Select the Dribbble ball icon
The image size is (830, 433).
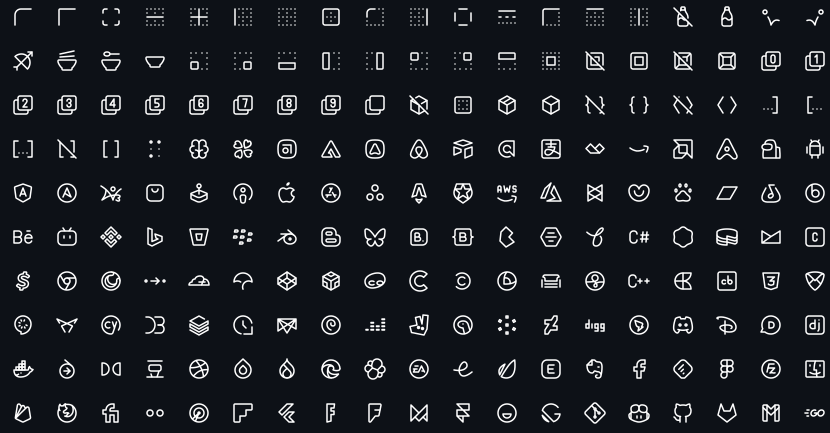[199, 369]
